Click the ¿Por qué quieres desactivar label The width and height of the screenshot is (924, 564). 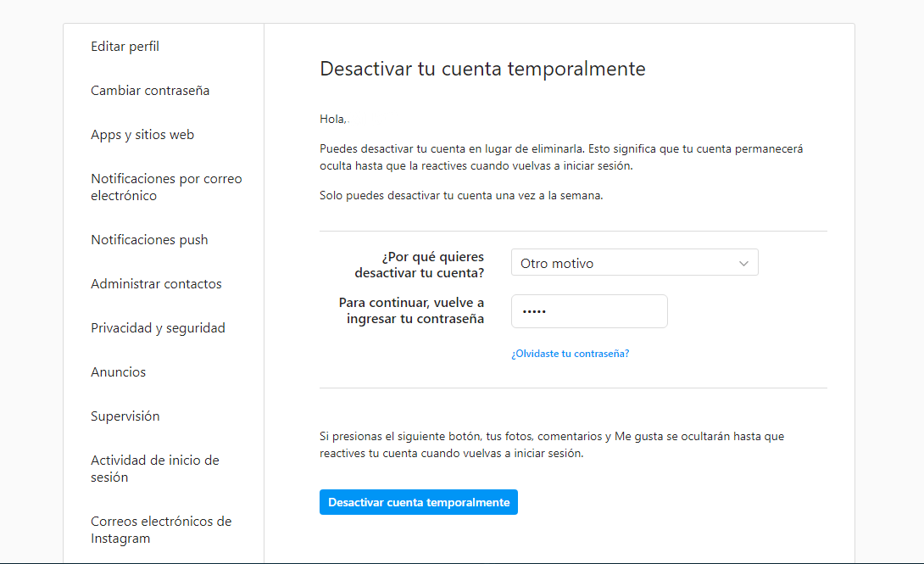tap(419, 265)
